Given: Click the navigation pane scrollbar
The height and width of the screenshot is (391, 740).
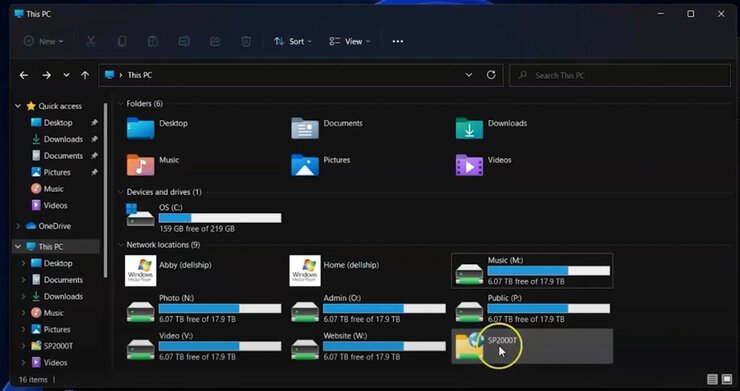Looking at the screenshot, I should (x=105, y=190).
